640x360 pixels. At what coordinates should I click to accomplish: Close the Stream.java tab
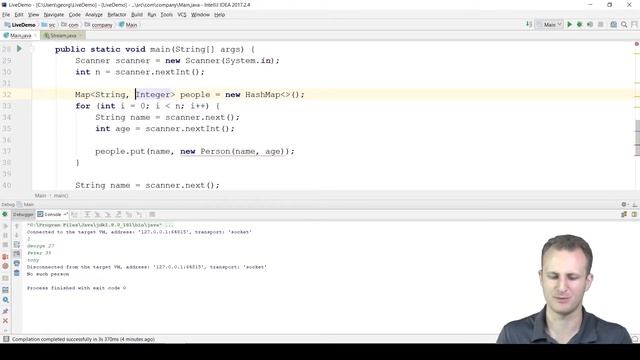(x=80, y=36)
